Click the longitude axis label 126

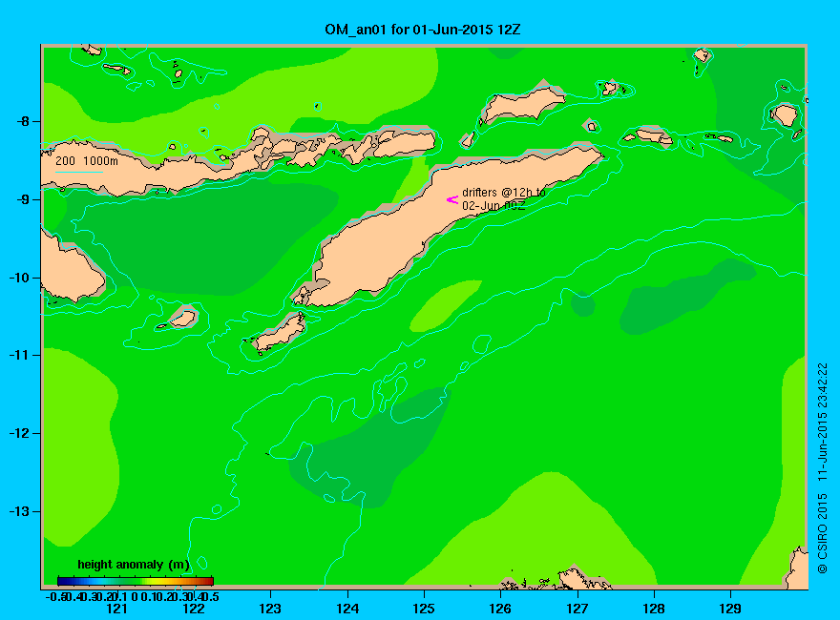500,609
